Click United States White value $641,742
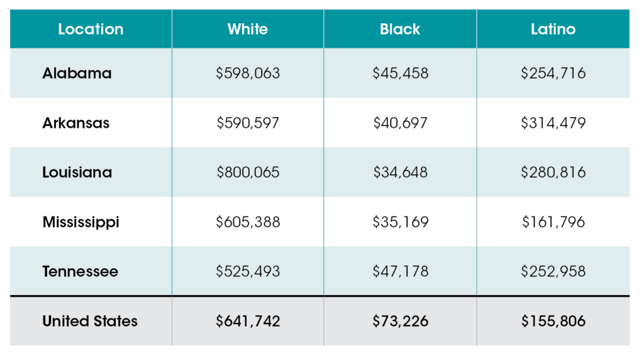The image size is (644, 355). click(248, 321)
